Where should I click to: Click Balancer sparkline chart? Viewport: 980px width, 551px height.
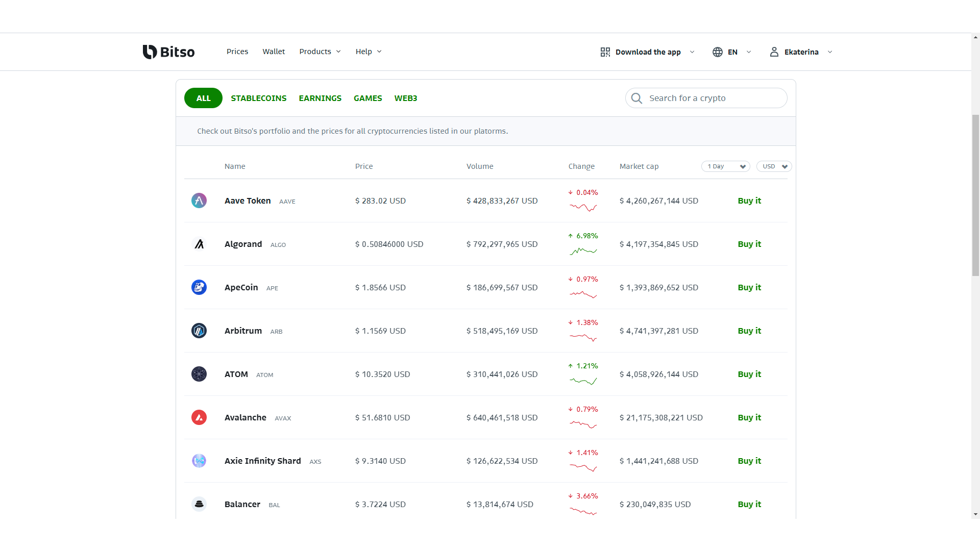coord(583,511)
